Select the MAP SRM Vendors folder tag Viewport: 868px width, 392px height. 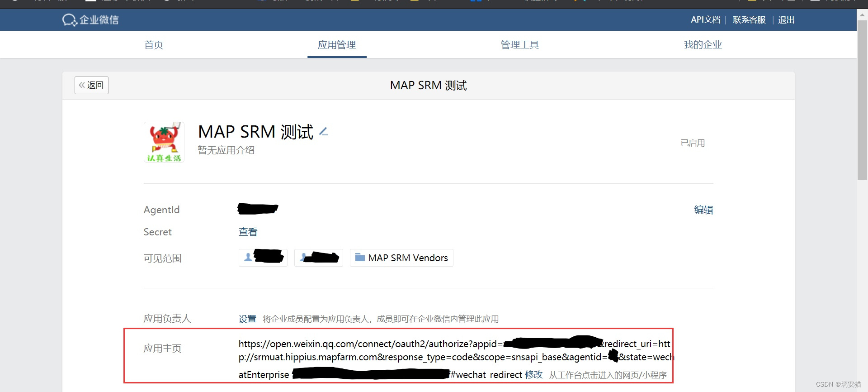401,258
